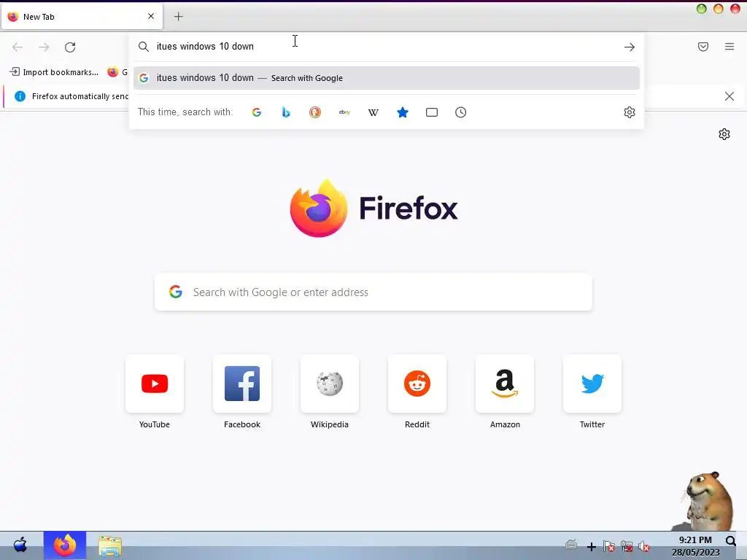
Task: Search in Bookmarks using star icon
Action: [403, 112]
